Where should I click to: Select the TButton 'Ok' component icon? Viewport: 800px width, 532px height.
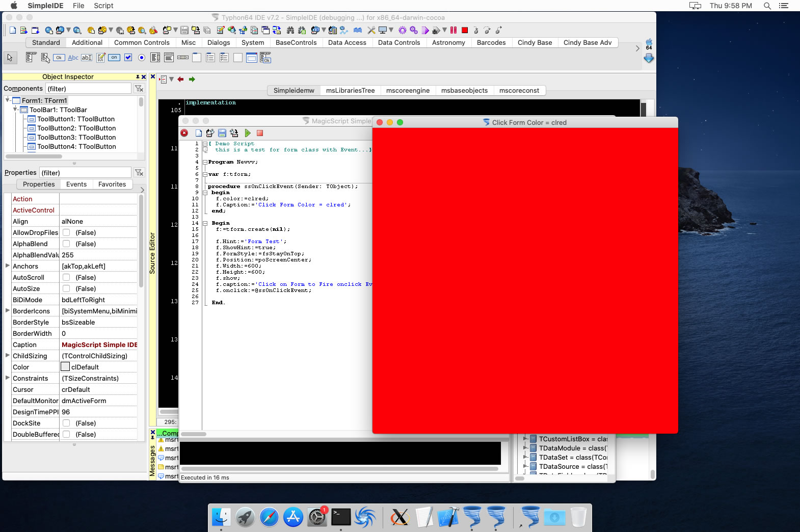coord(59,58)
